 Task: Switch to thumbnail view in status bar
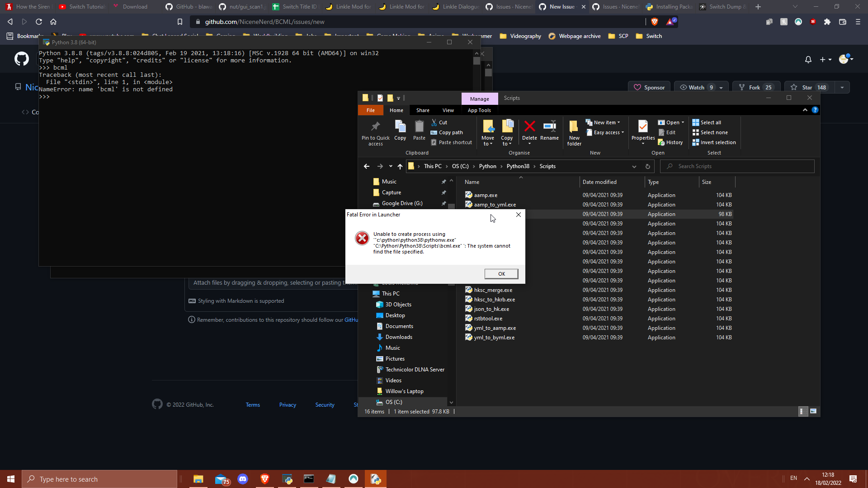813,411
